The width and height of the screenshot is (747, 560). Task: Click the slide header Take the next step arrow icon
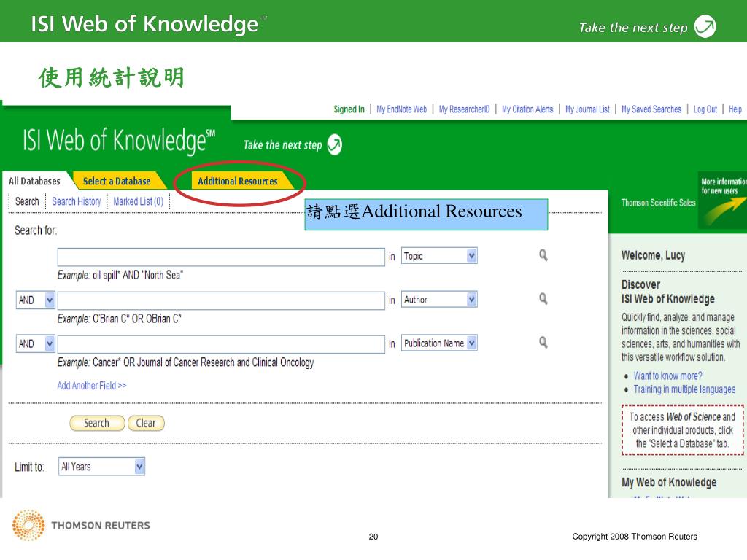[x=705, y=26]
